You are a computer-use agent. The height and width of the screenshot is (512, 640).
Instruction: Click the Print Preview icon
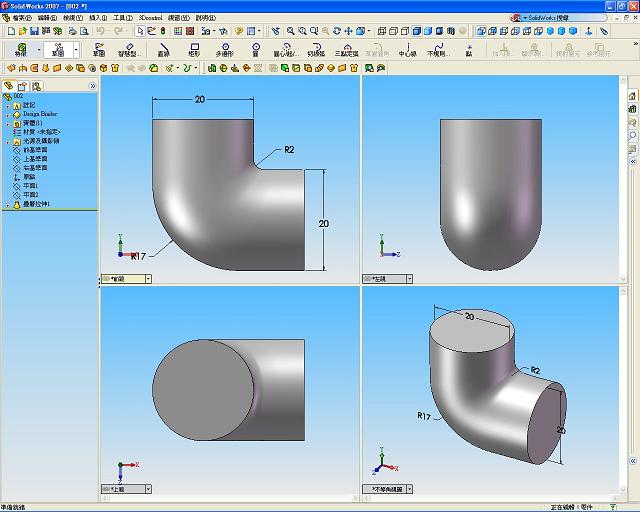[84, 31]
